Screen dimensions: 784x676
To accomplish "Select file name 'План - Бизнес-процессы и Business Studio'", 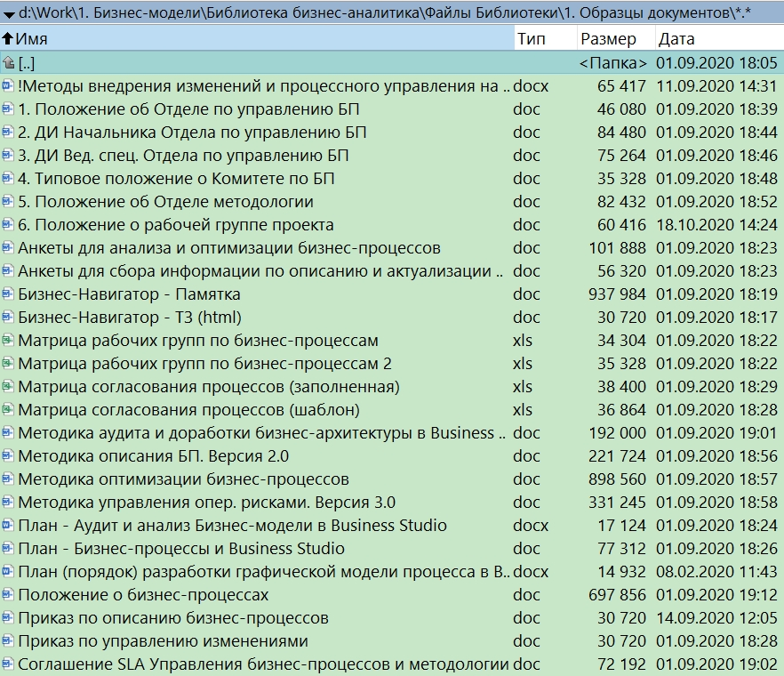I will 181,549.
